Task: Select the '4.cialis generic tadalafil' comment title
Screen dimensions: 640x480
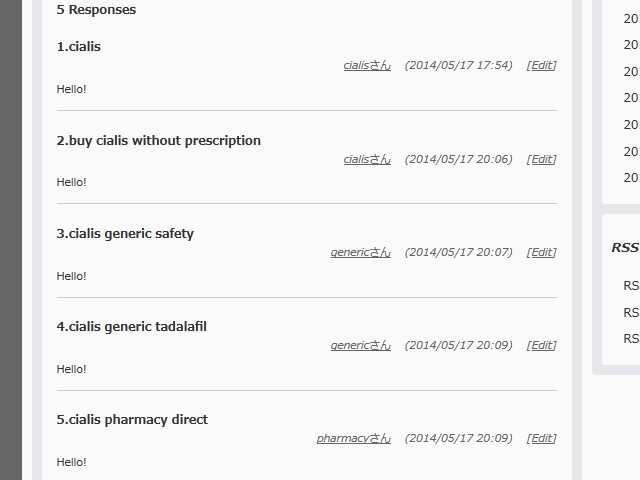Action: coord(132,327)
